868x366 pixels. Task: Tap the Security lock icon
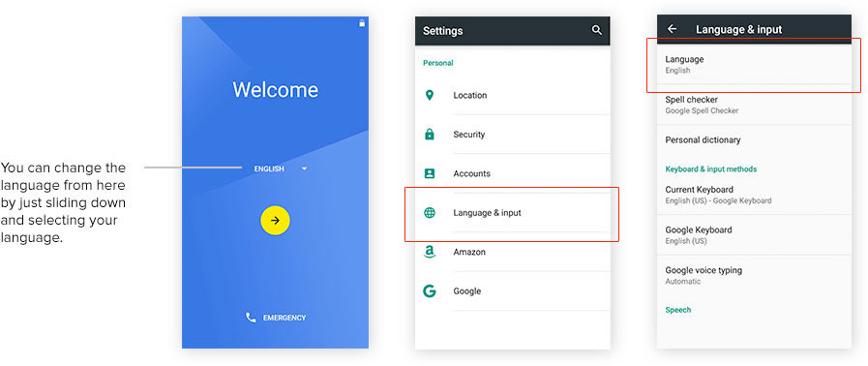(429, 134)
